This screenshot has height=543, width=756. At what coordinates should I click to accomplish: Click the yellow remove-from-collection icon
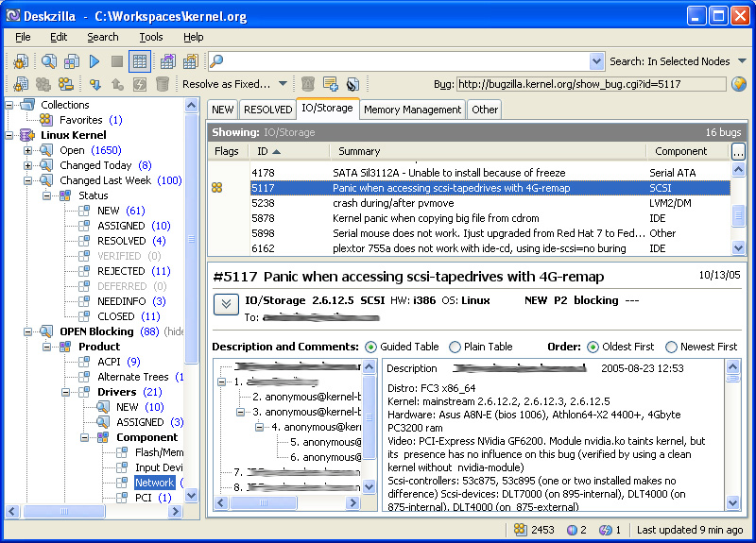click(x=66, y=84)
